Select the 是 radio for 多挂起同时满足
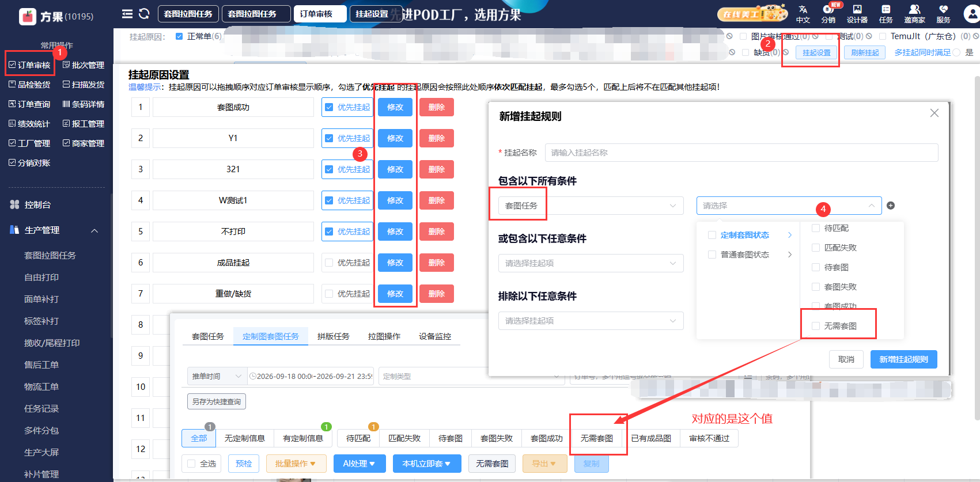The width and height of the screenshot is (980, 482). 956,52
